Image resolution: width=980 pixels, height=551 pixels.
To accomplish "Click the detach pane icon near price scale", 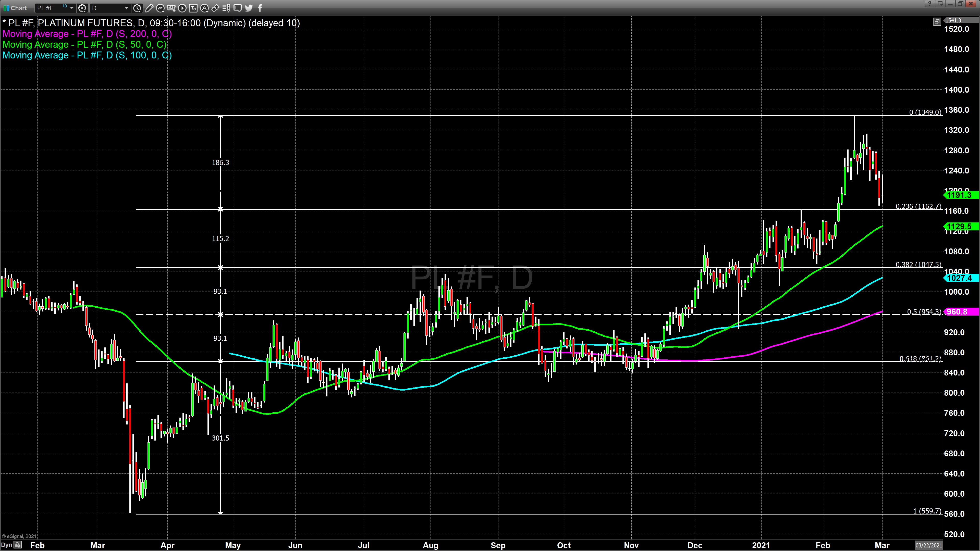I will (937, 22).
